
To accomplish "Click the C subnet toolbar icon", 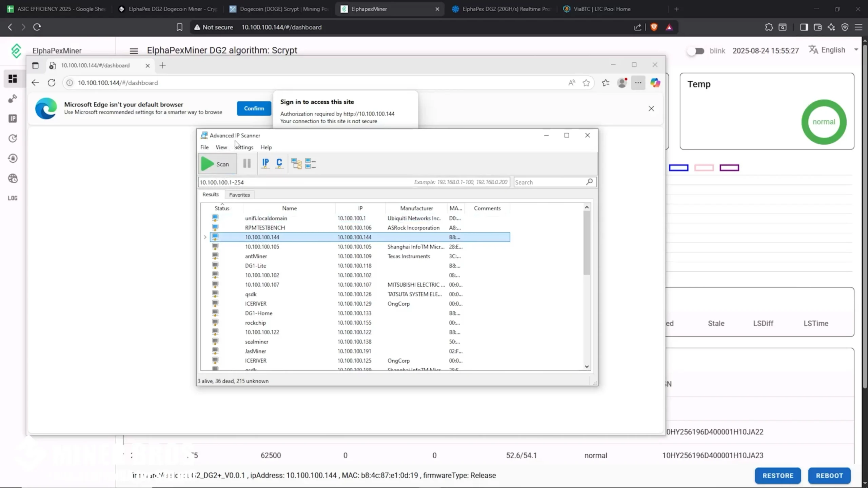I will click(279, 163).
